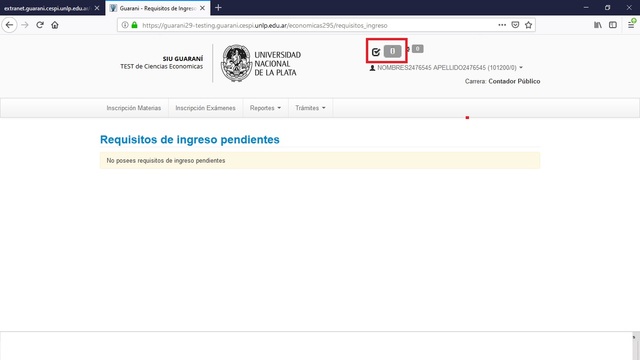Go back with browser back arrow
Image resolution: width=640 pixels, height=360 pixels.
[x=9, y=25]
